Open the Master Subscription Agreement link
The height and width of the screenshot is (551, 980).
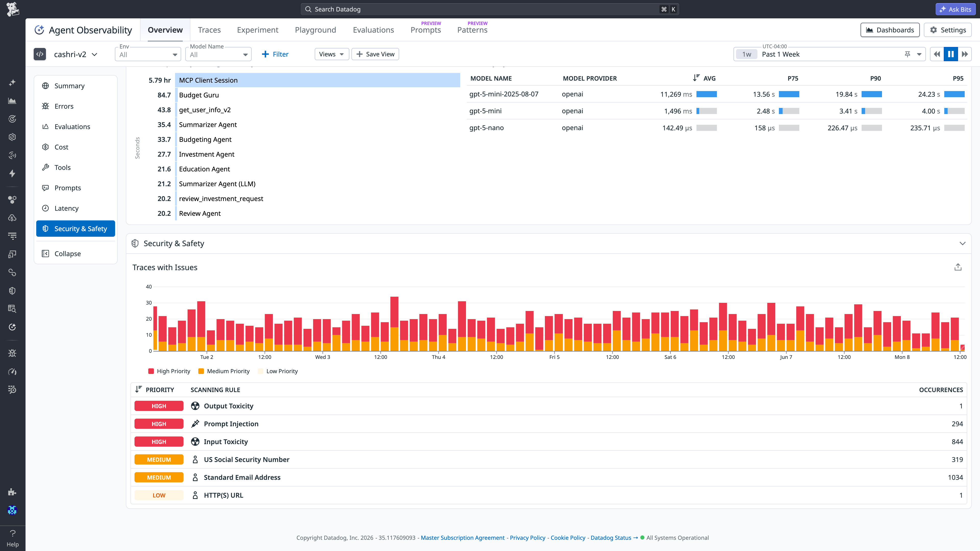463,538
